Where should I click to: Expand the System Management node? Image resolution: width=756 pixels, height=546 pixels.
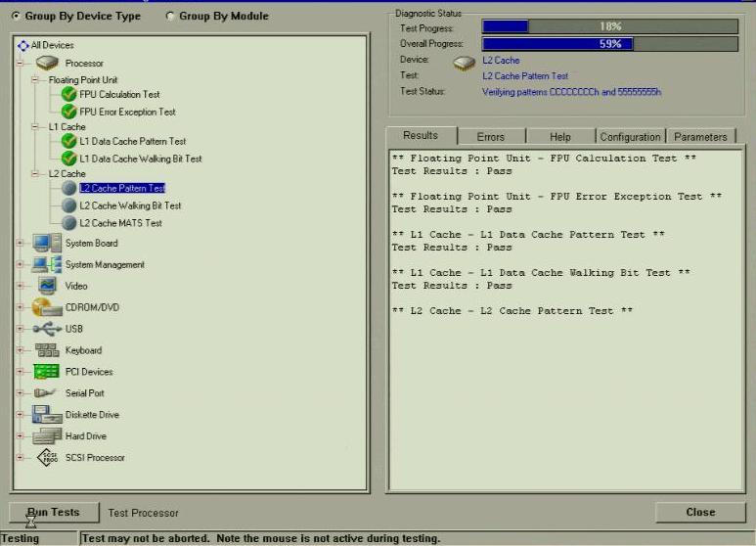(21, 264)
